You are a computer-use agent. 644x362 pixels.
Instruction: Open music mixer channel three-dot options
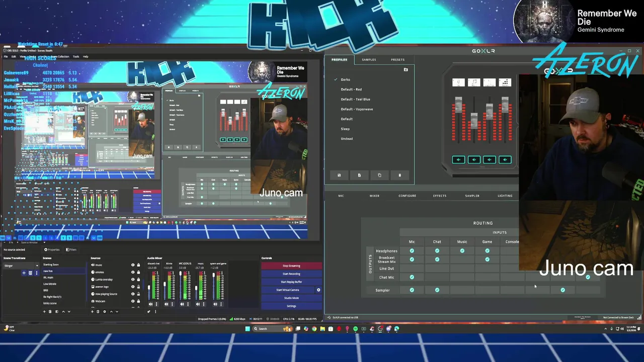point(203,304)
